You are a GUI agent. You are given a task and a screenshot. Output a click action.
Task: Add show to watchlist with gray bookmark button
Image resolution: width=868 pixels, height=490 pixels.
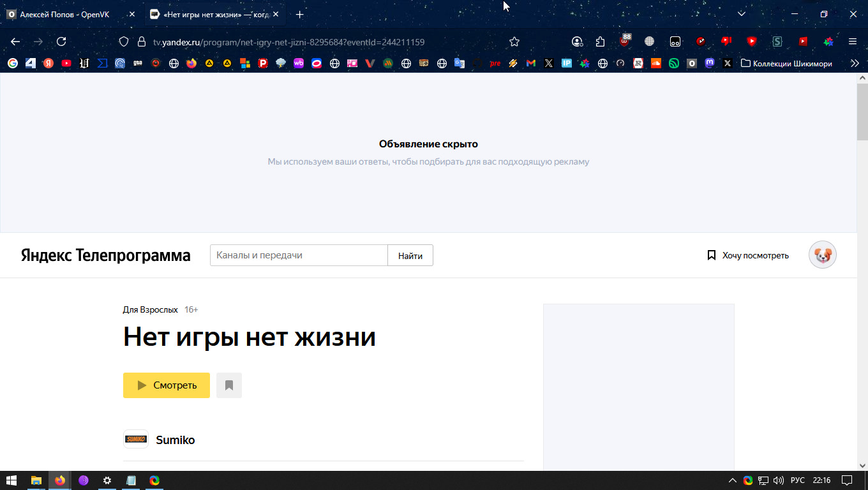click(229, 385)
